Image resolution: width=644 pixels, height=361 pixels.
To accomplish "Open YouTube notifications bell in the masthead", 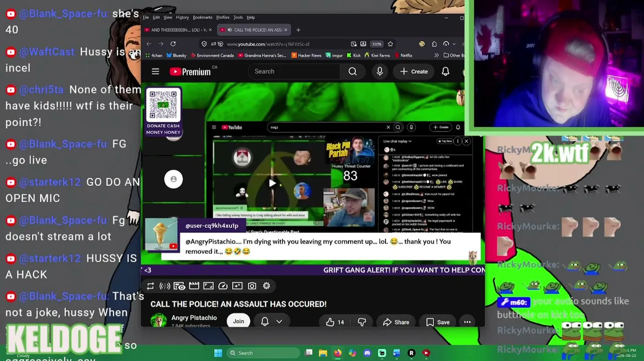I will point(445,72).
